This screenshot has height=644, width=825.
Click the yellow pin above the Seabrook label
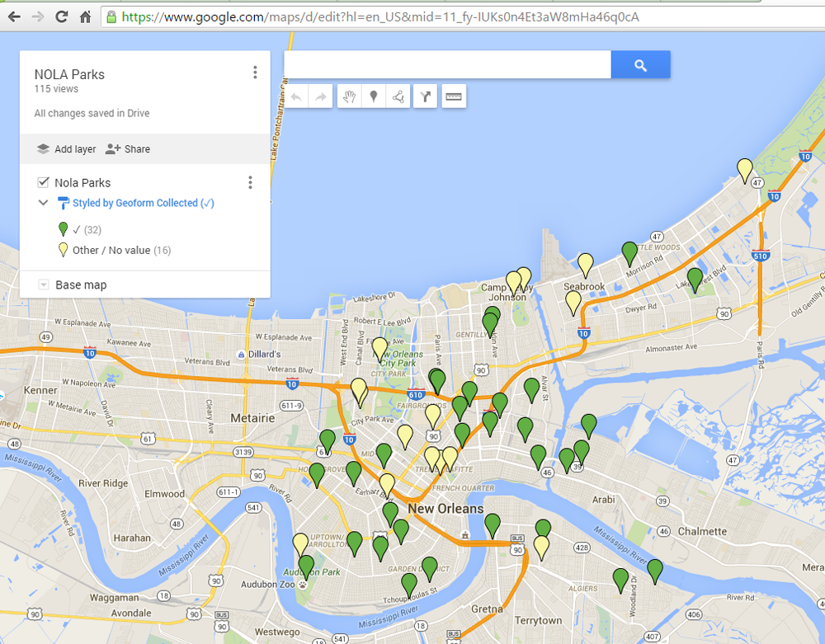pos(586,264)
